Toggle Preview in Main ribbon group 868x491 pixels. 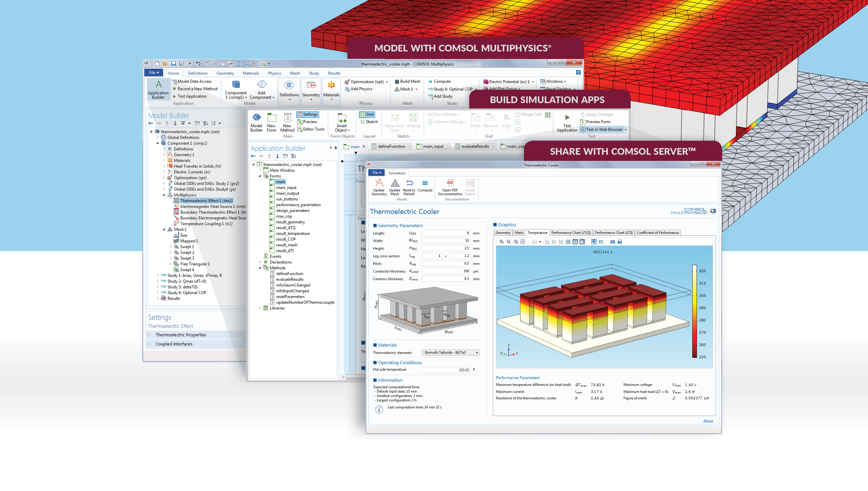tap(307, 122)
